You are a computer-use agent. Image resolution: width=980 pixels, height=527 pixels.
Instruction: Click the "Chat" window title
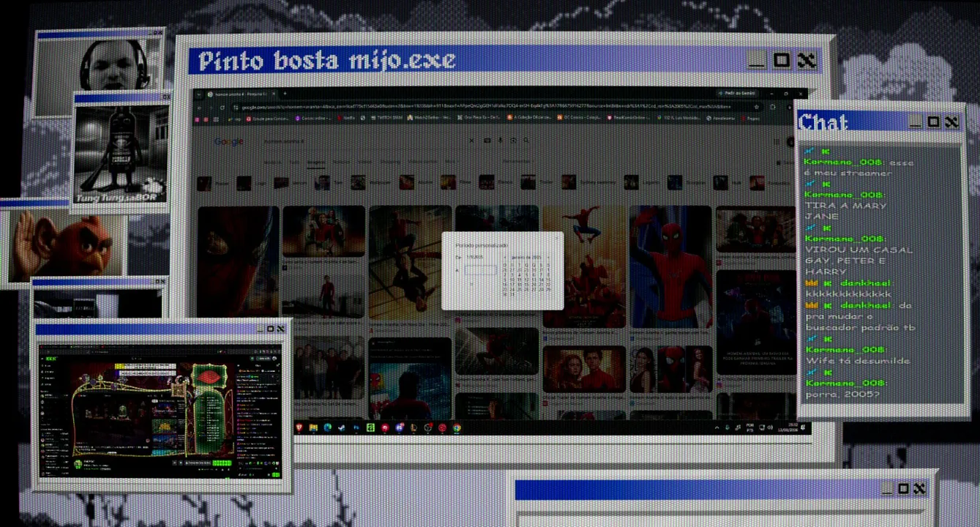tap(823, 122)
